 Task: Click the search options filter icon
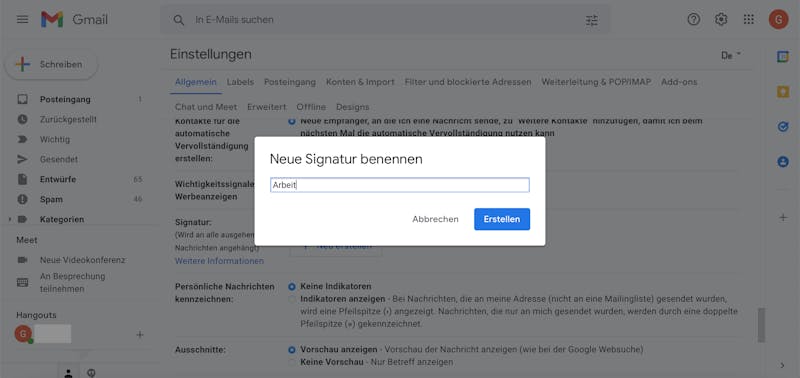pos(592,20)
